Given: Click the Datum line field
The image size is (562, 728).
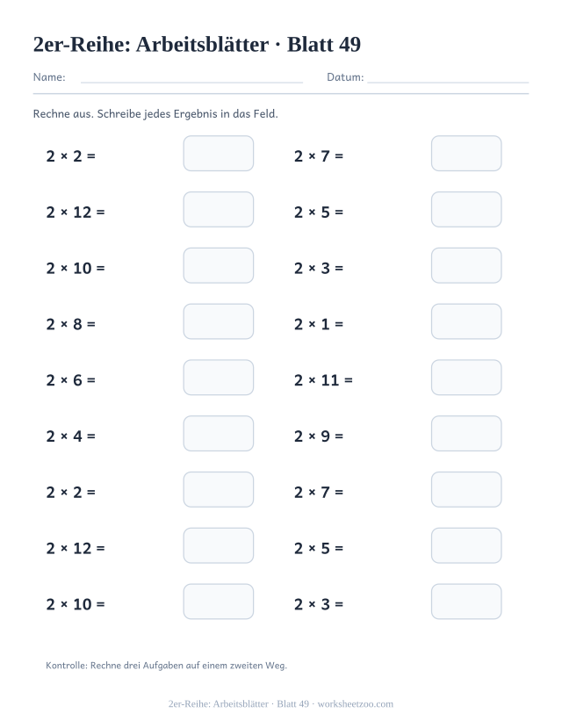Looking at the screenshot, I should (x=448, y=77).
